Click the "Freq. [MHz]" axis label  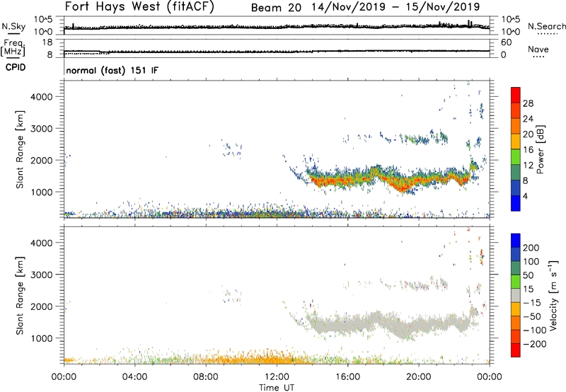tap(13, 48)
